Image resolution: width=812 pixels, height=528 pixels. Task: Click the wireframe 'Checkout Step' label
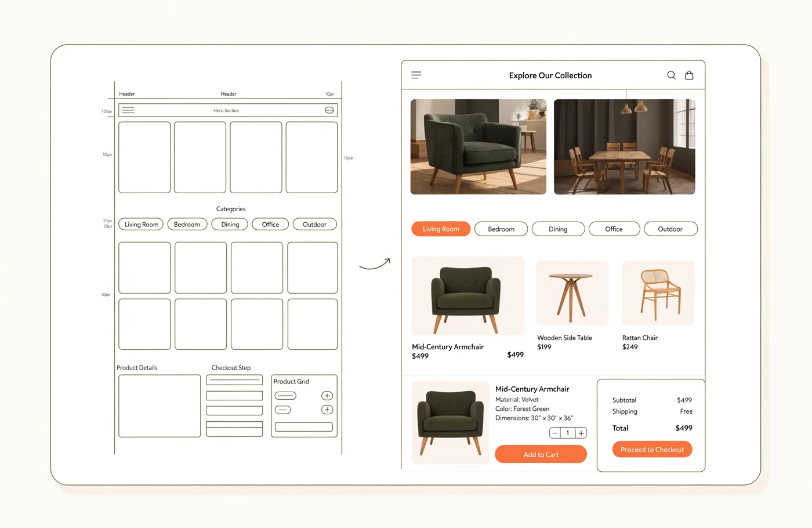[231, 368]
